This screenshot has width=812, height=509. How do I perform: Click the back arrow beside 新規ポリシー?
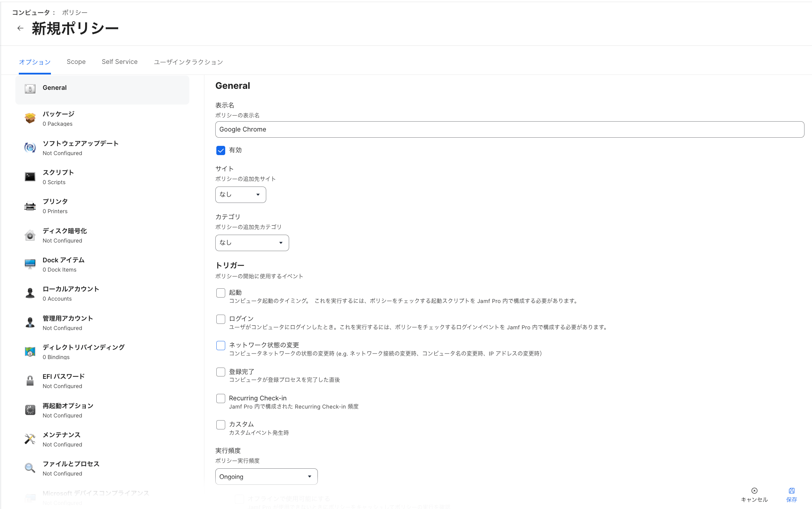coord(21,28)
